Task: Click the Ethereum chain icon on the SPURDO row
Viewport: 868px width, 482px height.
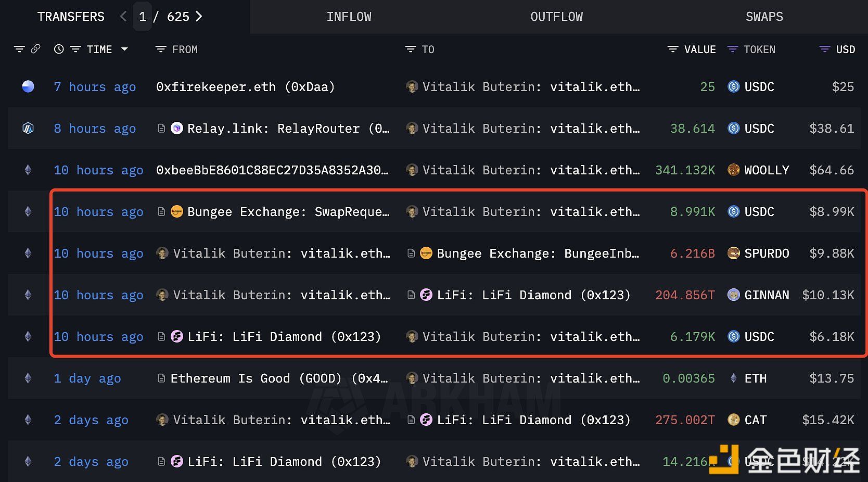Action: (28, 253)
